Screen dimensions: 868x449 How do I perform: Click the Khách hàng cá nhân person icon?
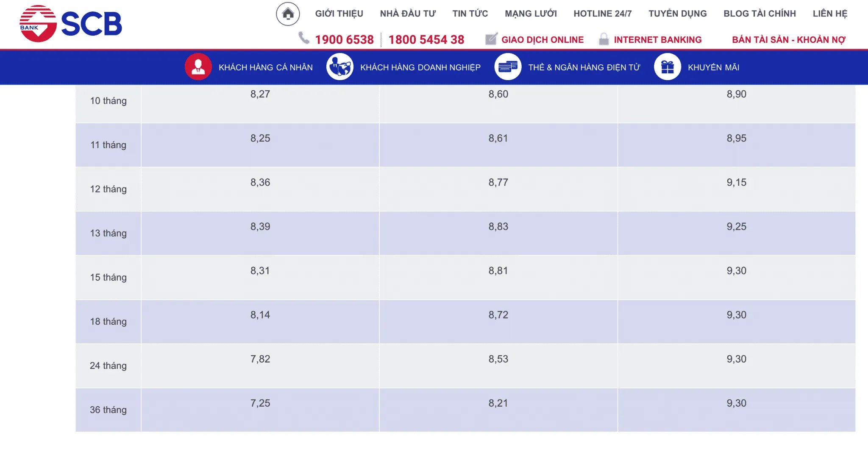pyautogui.click(x=198, y=67)
